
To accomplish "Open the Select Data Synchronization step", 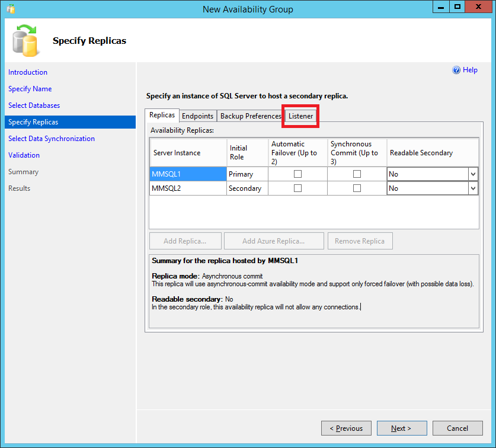I will [52, 139].
